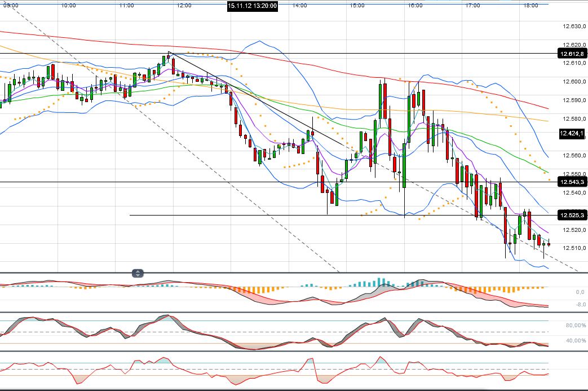Click the 12.580,0 price axis label
Image resolution: width=588 pixels, height=391 pixels.
point(574,119)
